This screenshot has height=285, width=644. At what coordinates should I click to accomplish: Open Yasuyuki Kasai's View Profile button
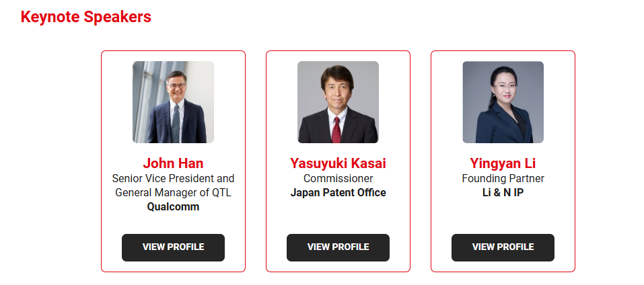pos(338,247)
